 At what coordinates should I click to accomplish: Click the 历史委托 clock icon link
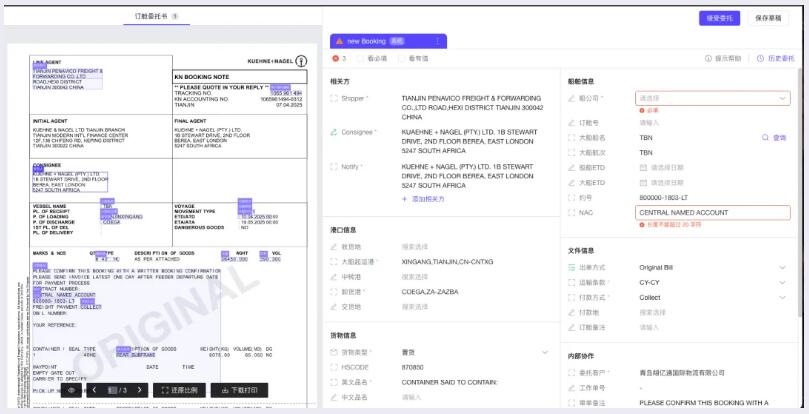click(x=760, y=59)
